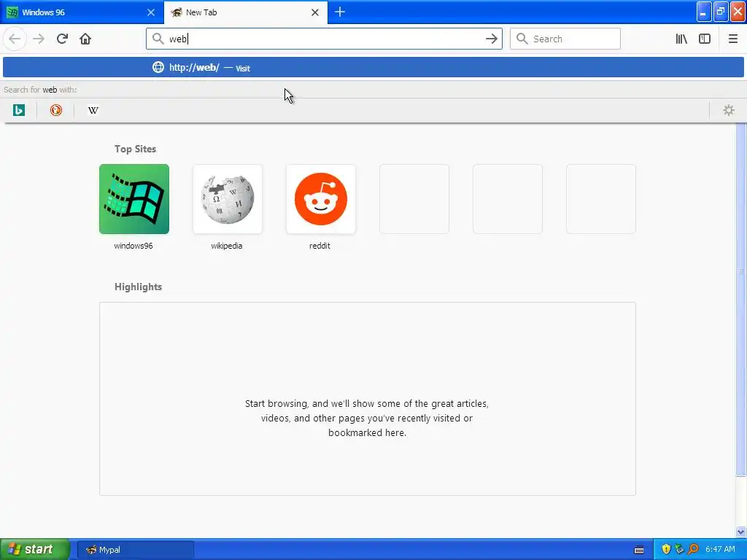This screenshot has height=560, width=747.
Task: Reload the current page
Action: pos(62,39)
